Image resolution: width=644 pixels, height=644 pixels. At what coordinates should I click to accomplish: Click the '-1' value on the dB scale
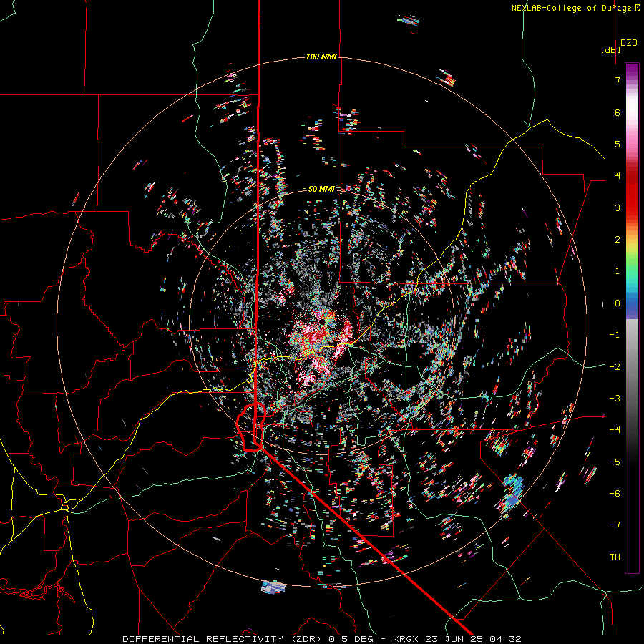[x=615, y=335]
